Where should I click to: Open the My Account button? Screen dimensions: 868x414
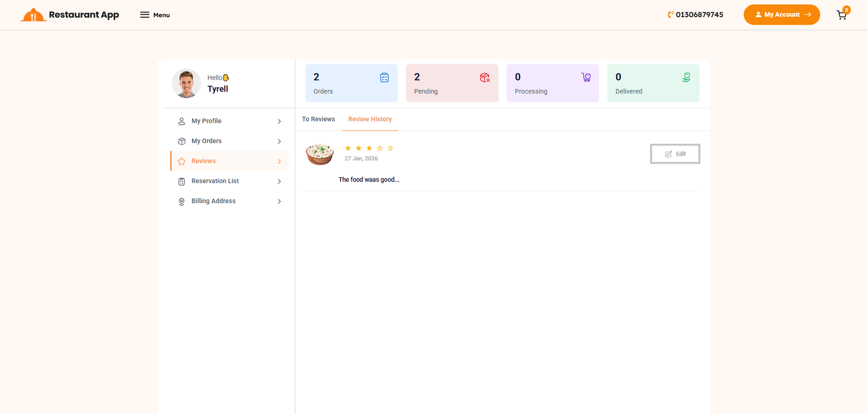tap(781, 15)
